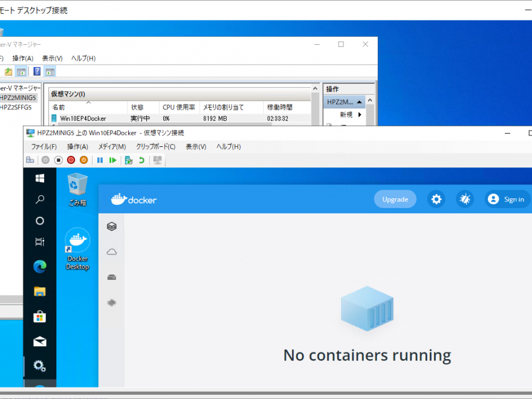This screenshot has height=399, width=532.
Task: Sort by 状態 column header
Action: (x=143, y=107)
